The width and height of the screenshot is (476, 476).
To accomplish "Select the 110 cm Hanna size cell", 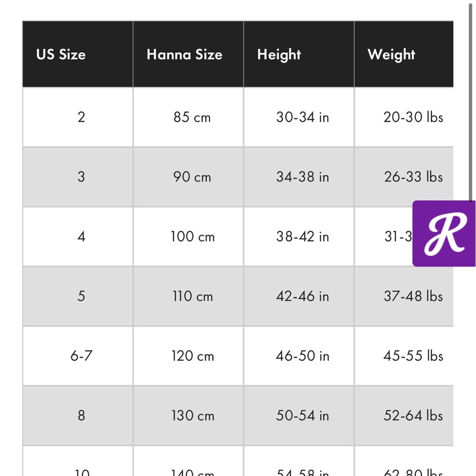I will (188, 296).
